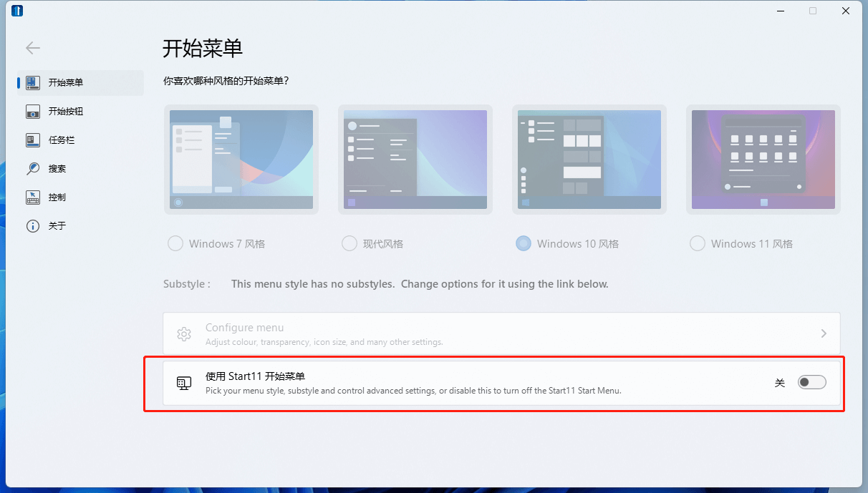
Task: Open Configure menu to adjust colour and transparency
Action: 430,333
